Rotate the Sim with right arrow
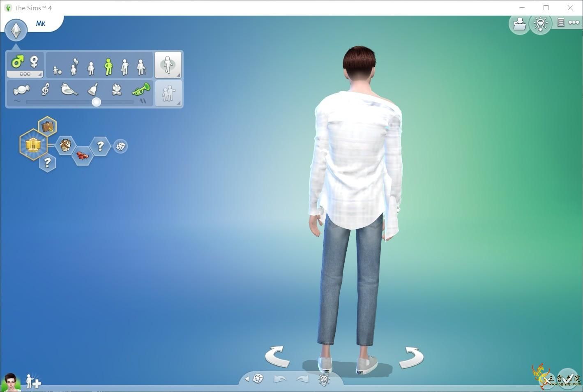 [x=411, y=357]
